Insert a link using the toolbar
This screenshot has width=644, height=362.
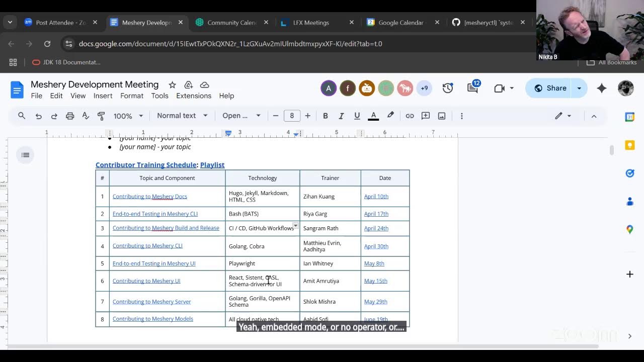coord(410,116)
